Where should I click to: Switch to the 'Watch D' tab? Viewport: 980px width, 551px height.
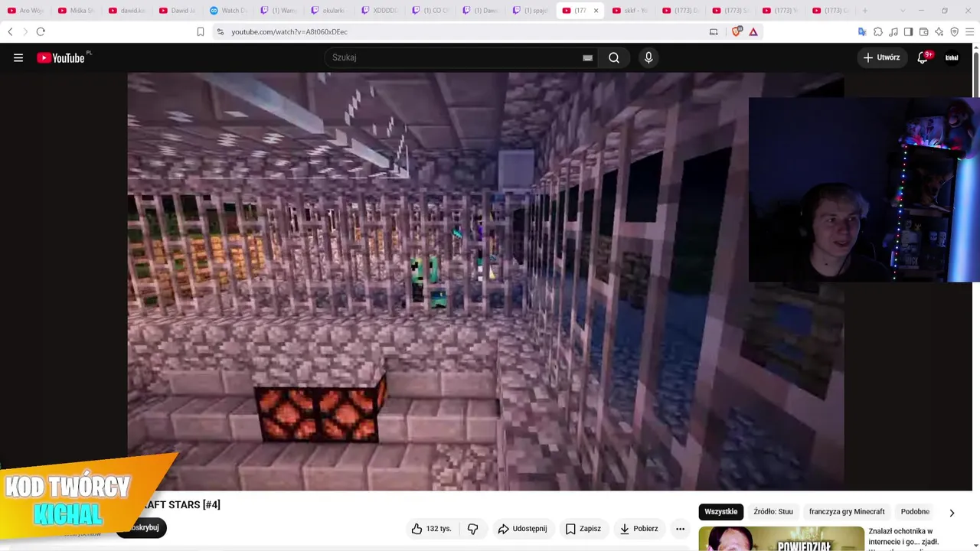(229, 11)
